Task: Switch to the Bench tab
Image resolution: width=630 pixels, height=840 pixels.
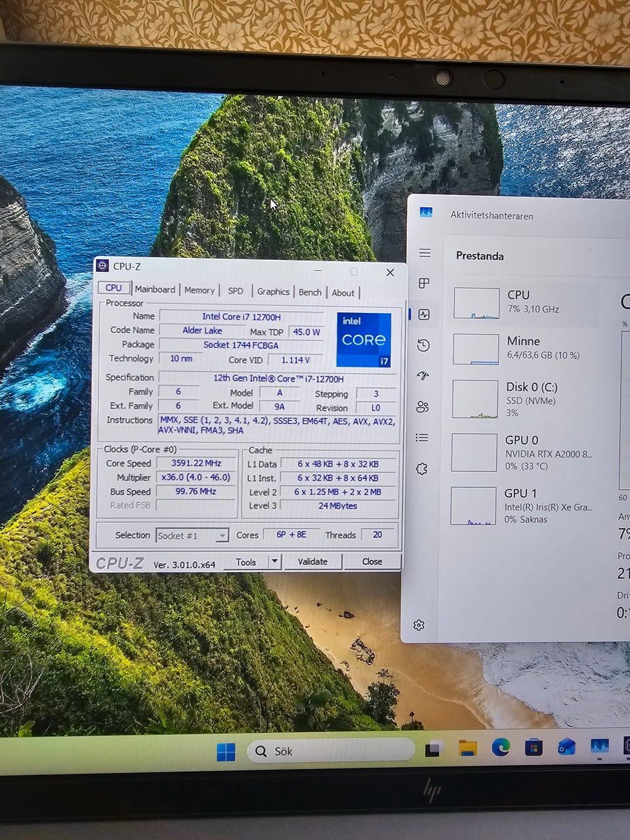Action: [x=310, y=292]
